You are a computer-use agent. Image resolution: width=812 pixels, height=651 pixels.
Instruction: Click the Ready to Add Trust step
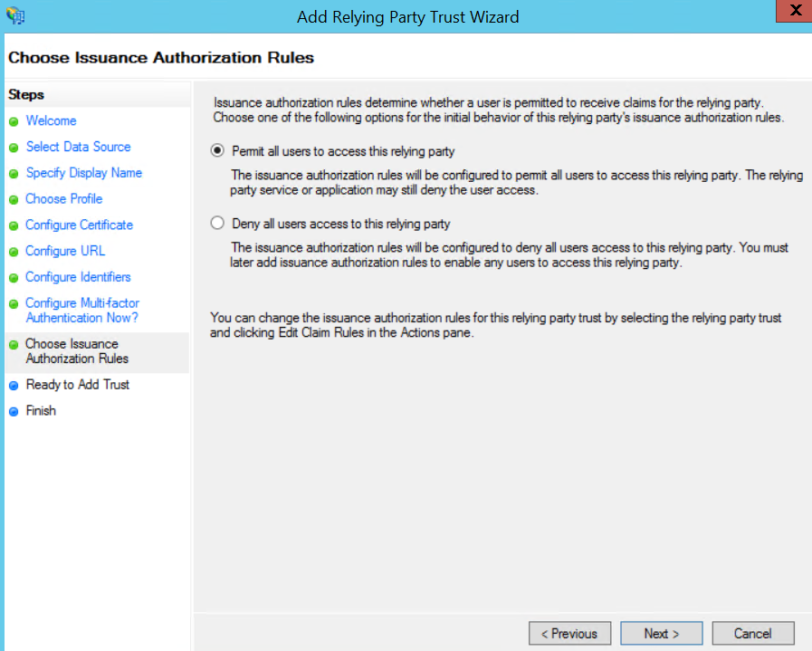tap(78, 384)
